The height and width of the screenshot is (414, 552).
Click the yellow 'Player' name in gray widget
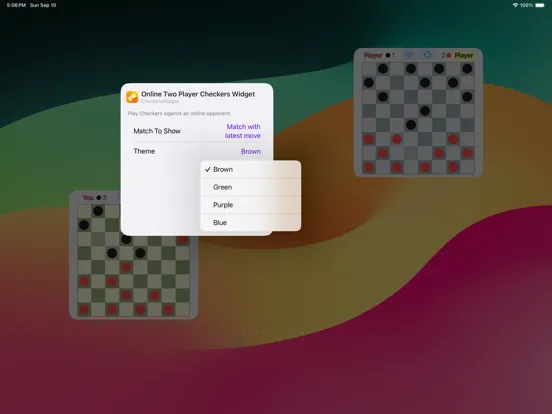[x=464, y=55]
